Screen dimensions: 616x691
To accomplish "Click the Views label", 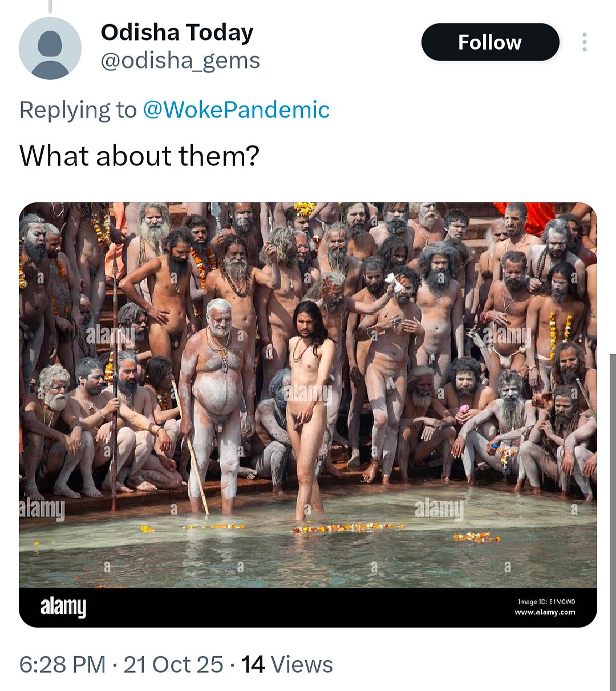I will coord(302,665).
